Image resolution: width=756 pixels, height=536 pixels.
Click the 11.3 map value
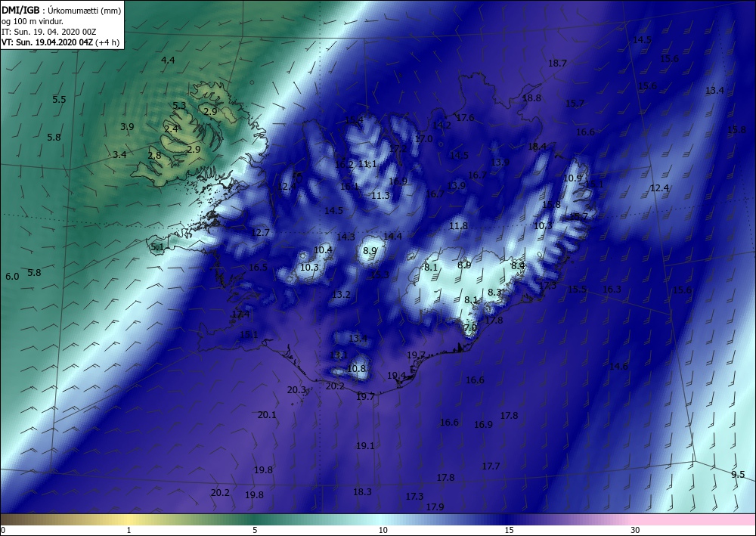(380, 195)
